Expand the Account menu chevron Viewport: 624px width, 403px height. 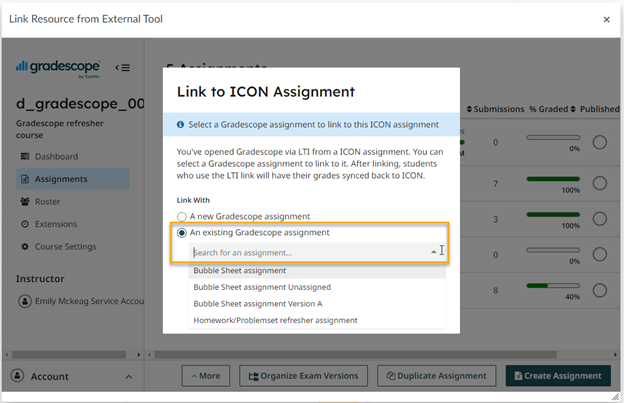(128, 377)
